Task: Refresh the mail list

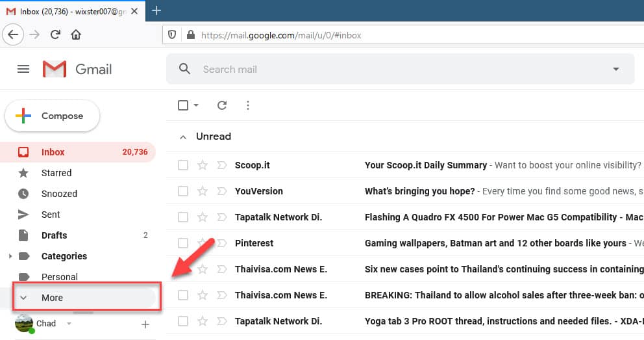Action: 222,105
